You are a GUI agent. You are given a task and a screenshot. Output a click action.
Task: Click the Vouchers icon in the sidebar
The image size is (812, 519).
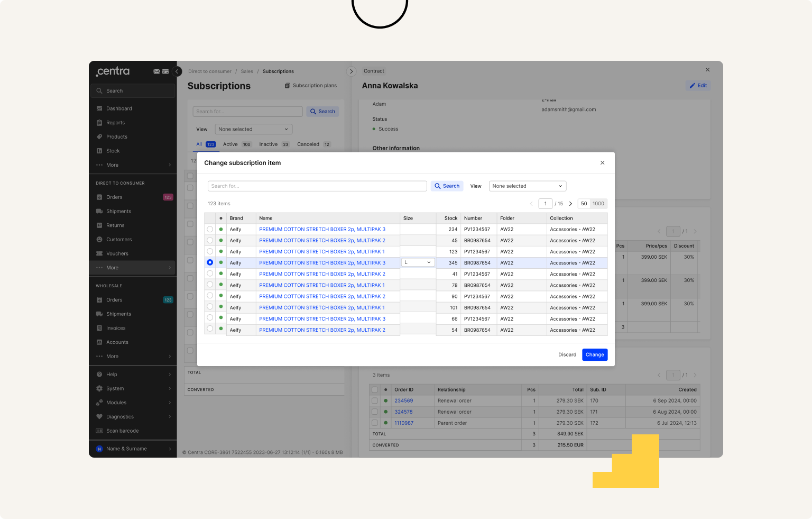click(99, 253)
